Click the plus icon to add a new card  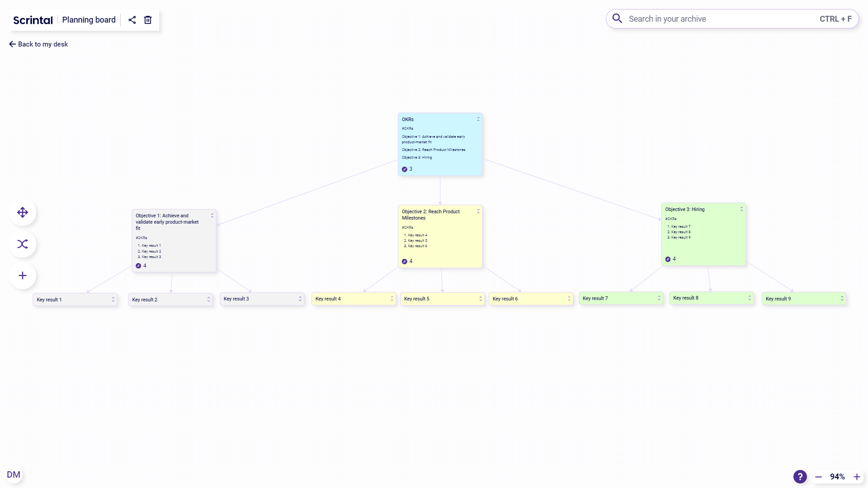[22, 276]
